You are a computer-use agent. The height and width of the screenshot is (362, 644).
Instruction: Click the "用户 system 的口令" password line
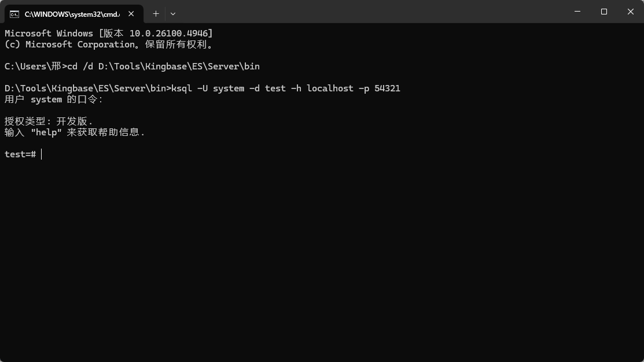pyautogui.click(x=53, y=99)
